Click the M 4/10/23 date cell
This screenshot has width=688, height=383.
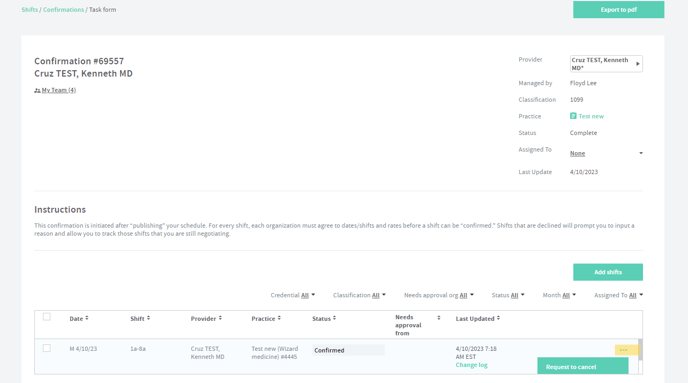(83, 349)
